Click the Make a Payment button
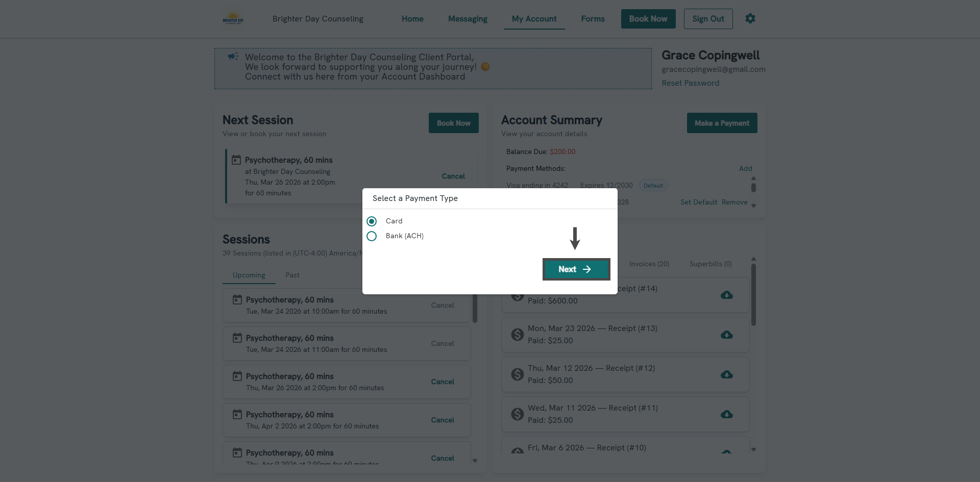This screenshot has width=980, height=482. click(722, 123)
